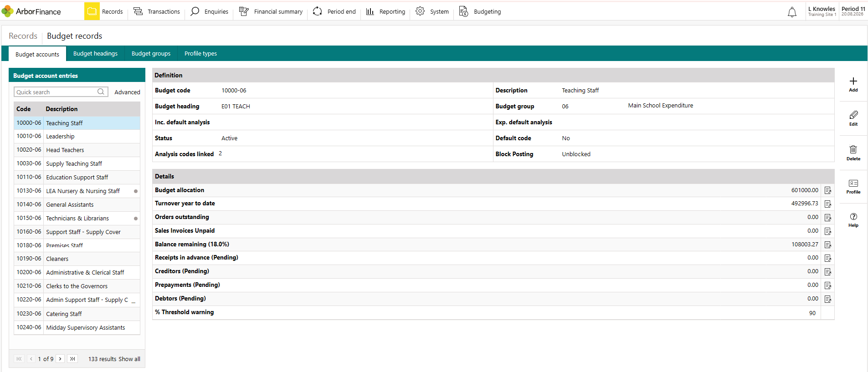Screen dimensions: 868x372
Task: Select the General Assistants row
Action: pyautogui.click(x=77, y=205)
